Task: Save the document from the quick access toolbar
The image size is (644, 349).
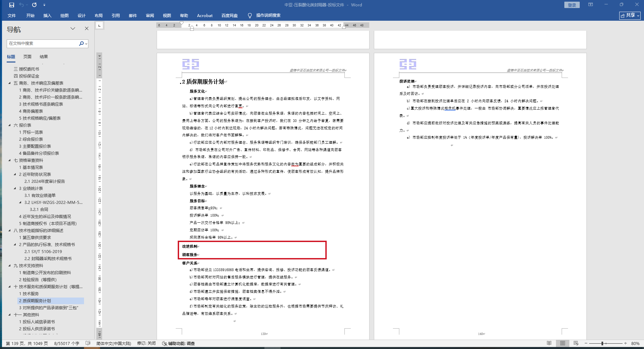Action: 12,5
